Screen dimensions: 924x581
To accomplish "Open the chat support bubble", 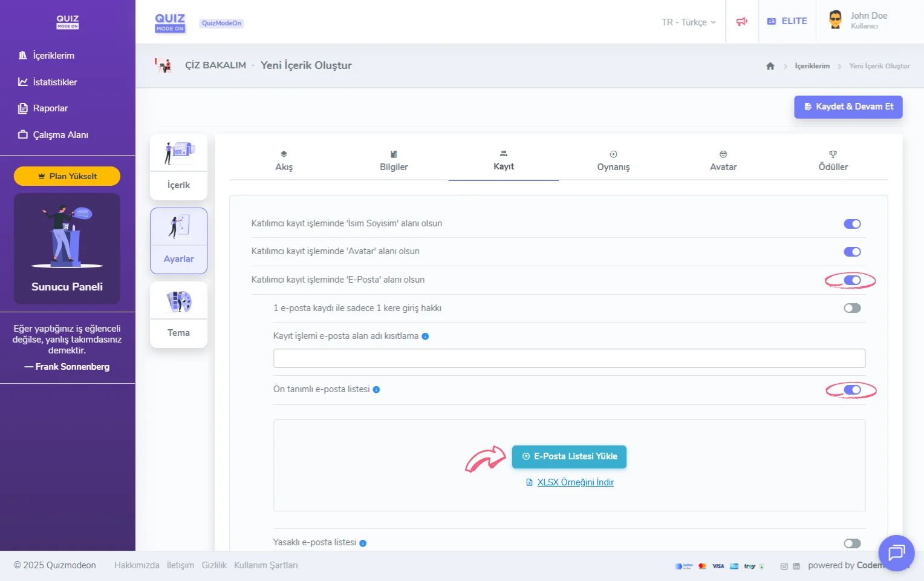I will pyautogui.click(x=896, y=553).
